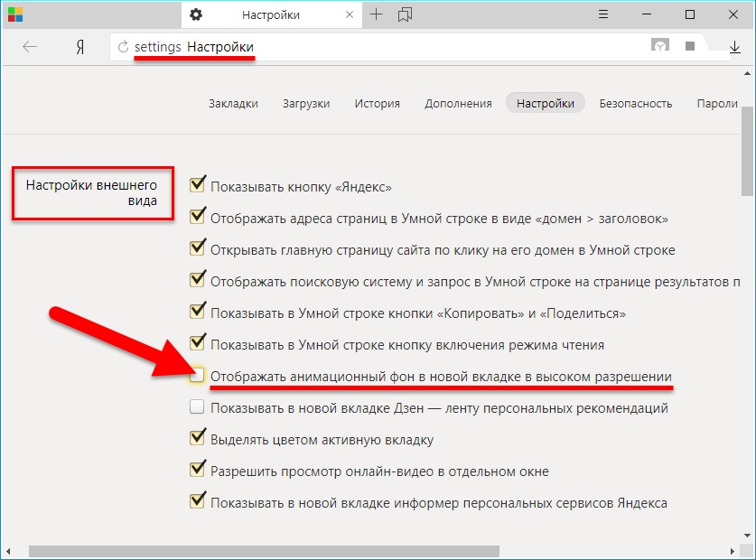Click the 'Настройки' browser tab title

[270, 15]
